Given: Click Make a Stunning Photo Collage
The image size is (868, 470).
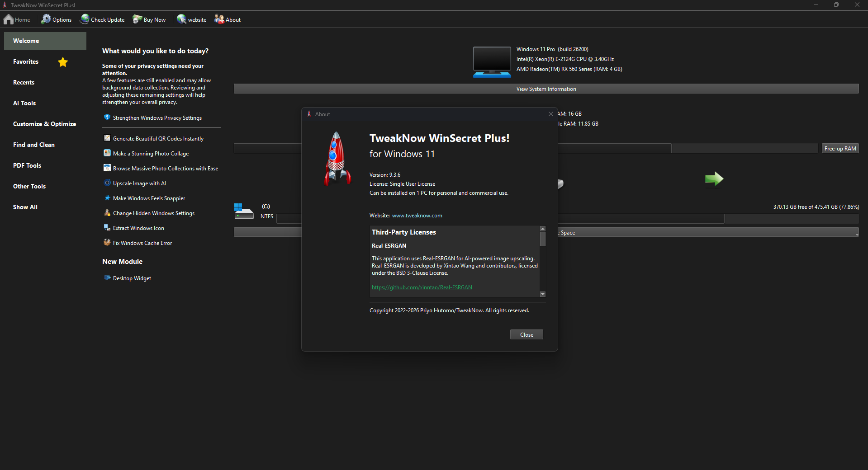Looking at the screenshot, I should [x=151, y=154].
